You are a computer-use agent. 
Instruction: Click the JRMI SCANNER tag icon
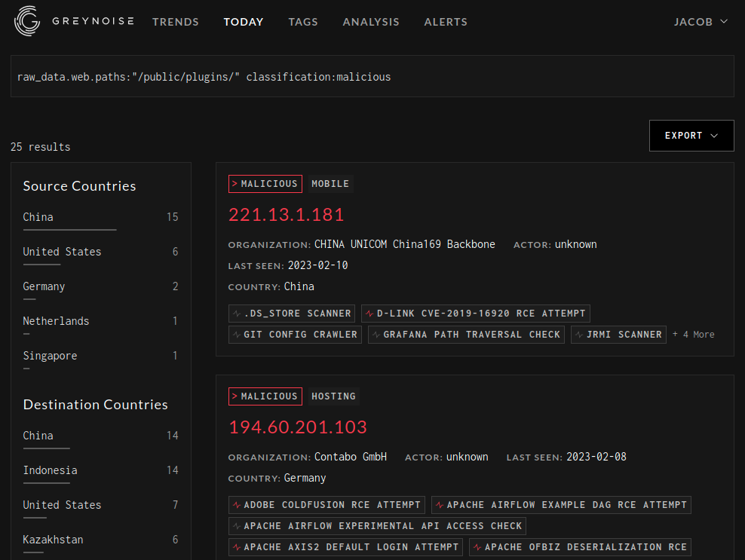point(579,335)
